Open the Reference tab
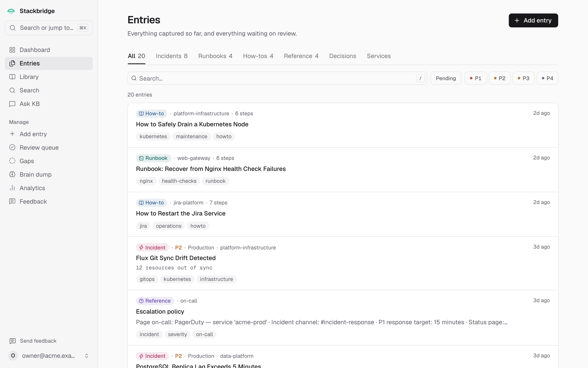This screenshot has height=368, width=588. pos(301,56)
